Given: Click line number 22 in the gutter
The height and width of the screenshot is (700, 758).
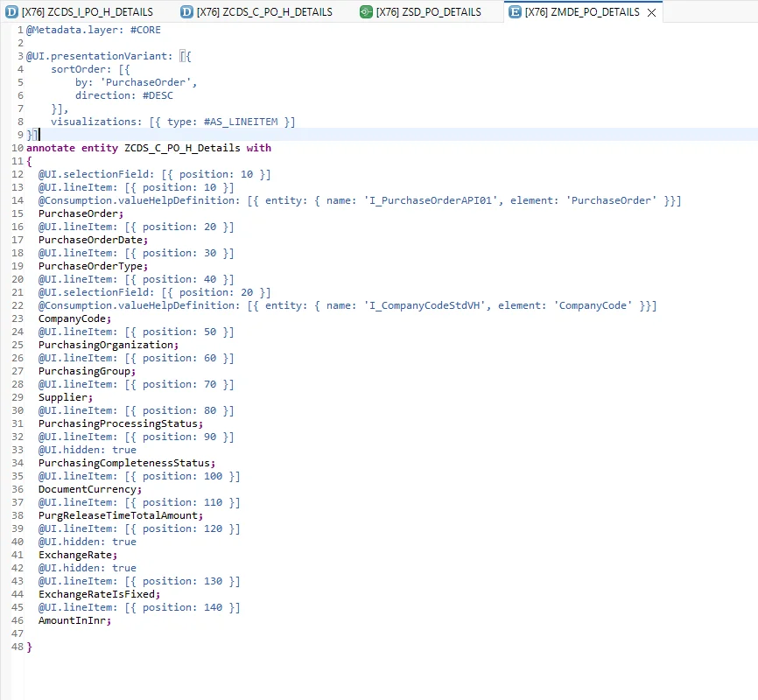Looking at the screenshot, I should tap(18, 305).
